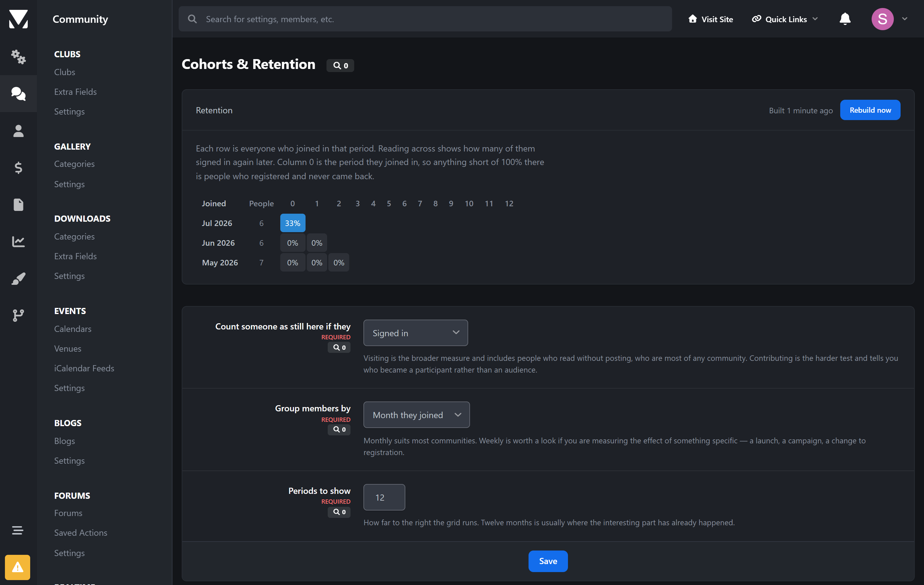Screen dimensions: 924x585
Task: Click the Visit Site home icon
Action: click(693, 19)
